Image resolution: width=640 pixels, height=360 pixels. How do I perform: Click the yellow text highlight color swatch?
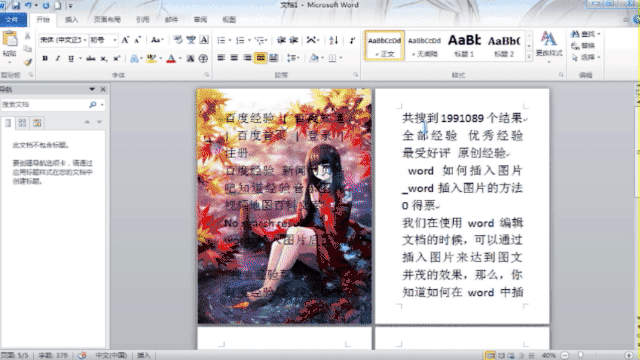pyautogui.click(x=151, y=59)
